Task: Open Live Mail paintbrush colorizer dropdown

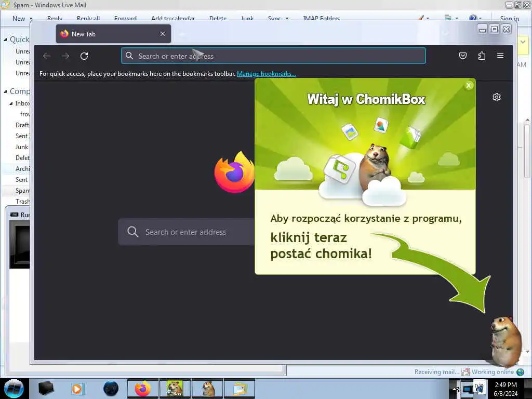Action: click(423, 18)
